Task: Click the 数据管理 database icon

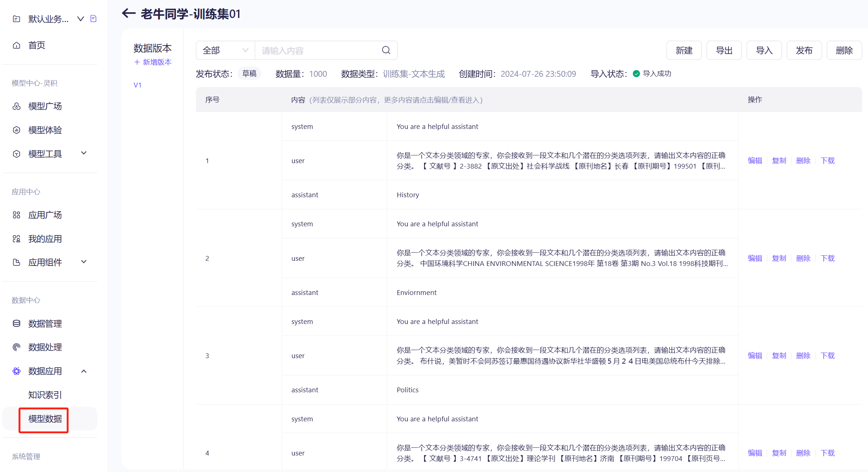Action: coord(17,324)
